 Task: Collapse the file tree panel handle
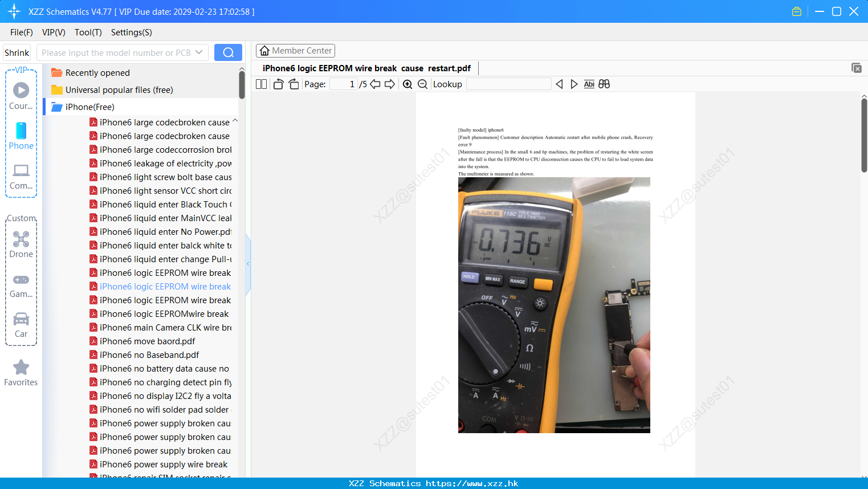click(x=248, y=264)
